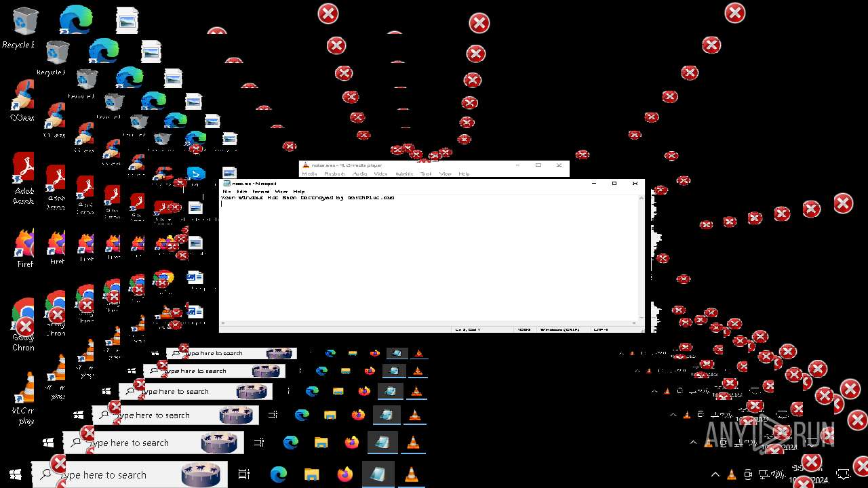This screenshot has height=488, width=868.
Task: Click 'Ln 3, Col 1' in Notepad status bar
Action: click(x=467, y=329)
